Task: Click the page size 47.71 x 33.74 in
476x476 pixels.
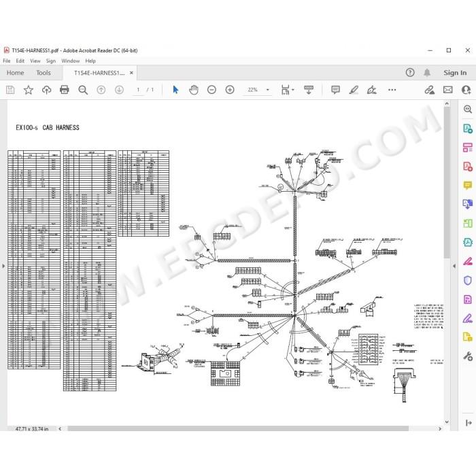Action: 32,428
